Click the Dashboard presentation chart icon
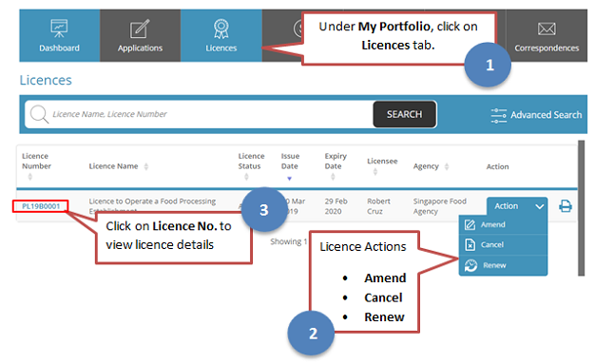This screenshot has width=595, height=364. pyautogui.click(x=59, y=29)
